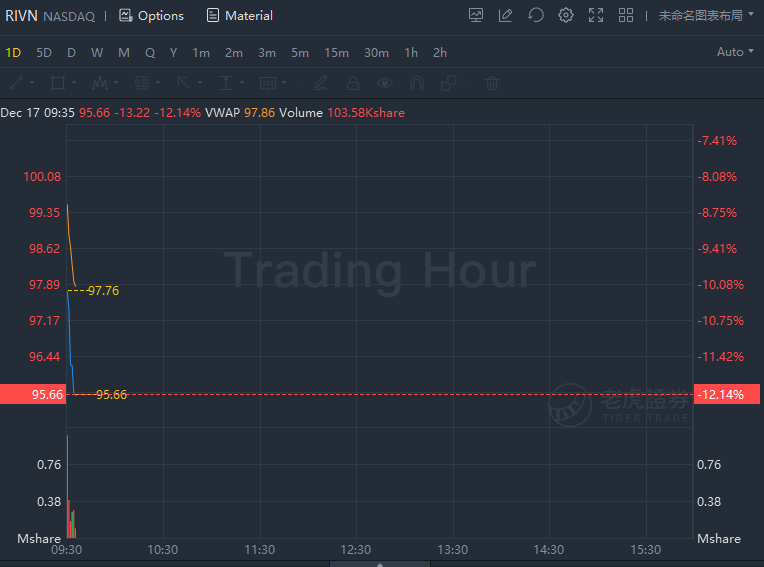Switch to 15m interval
Viewport: 764px width, 567px height.
click(337, 53)
